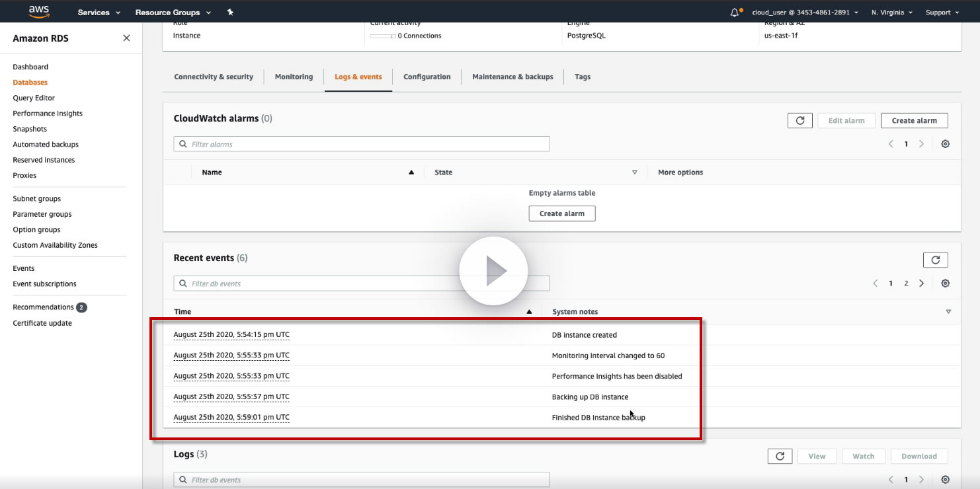Viewport: 980px width, 489px height.
Task: Show the Tags tab
Action: (583, 77)
